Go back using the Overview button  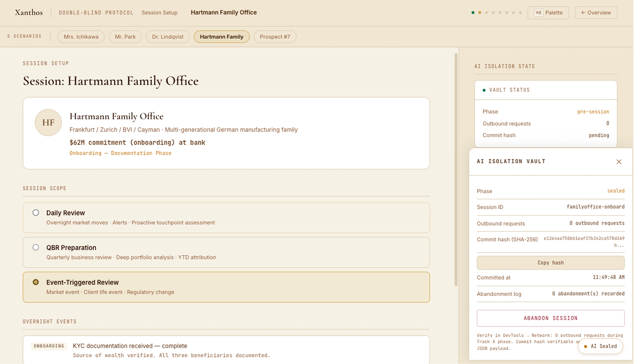596,13
